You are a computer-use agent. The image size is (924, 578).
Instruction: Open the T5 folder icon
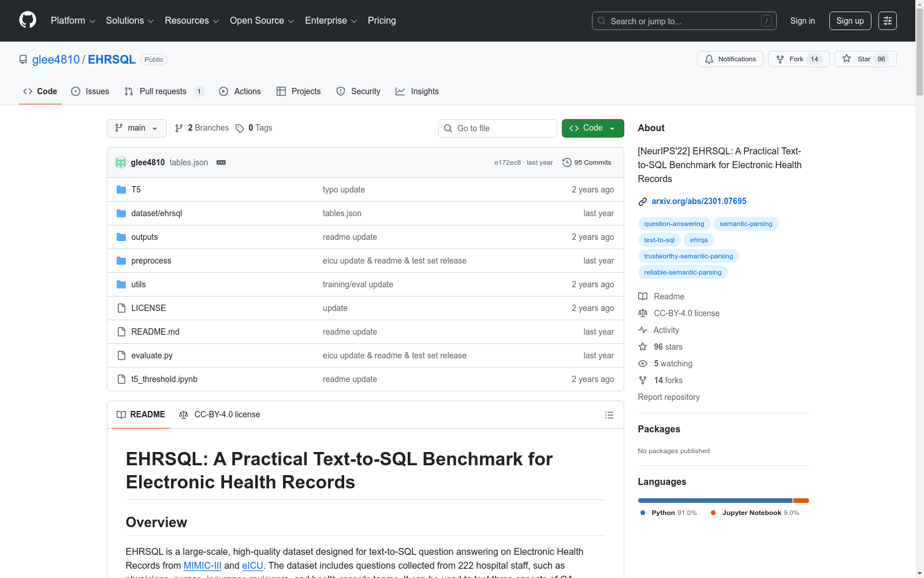pyautogui.click(x=121, y=190)
